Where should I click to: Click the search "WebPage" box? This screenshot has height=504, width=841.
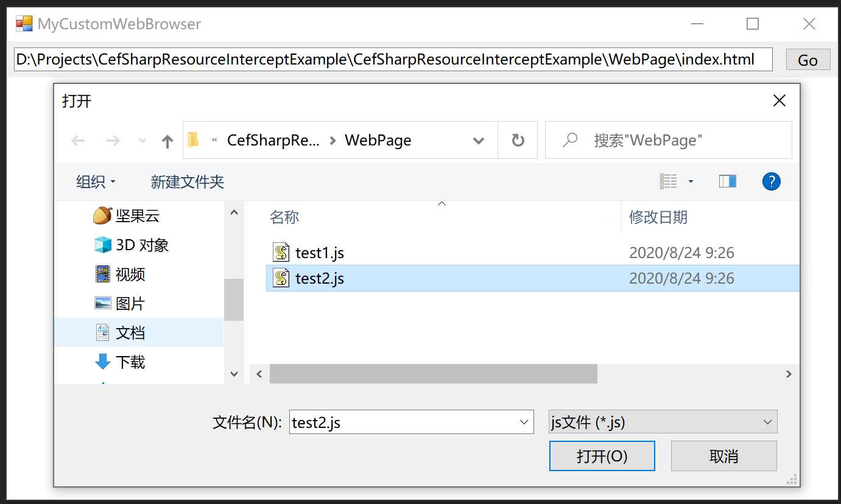pos(669,141)
